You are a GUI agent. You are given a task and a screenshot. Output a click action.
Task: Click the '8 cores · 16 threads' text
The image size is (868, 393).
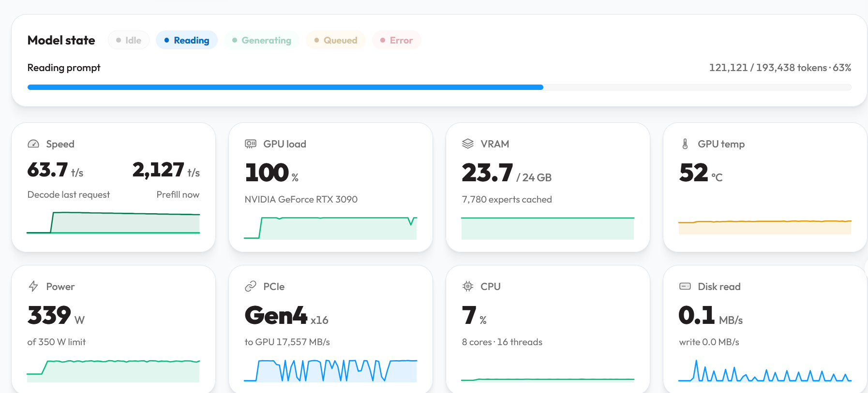(x=502, y=342)
